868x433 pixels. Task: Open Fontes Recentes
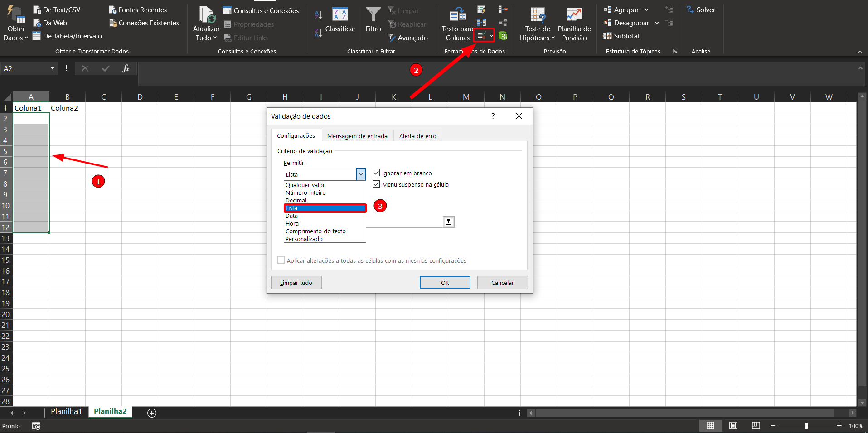138,10
